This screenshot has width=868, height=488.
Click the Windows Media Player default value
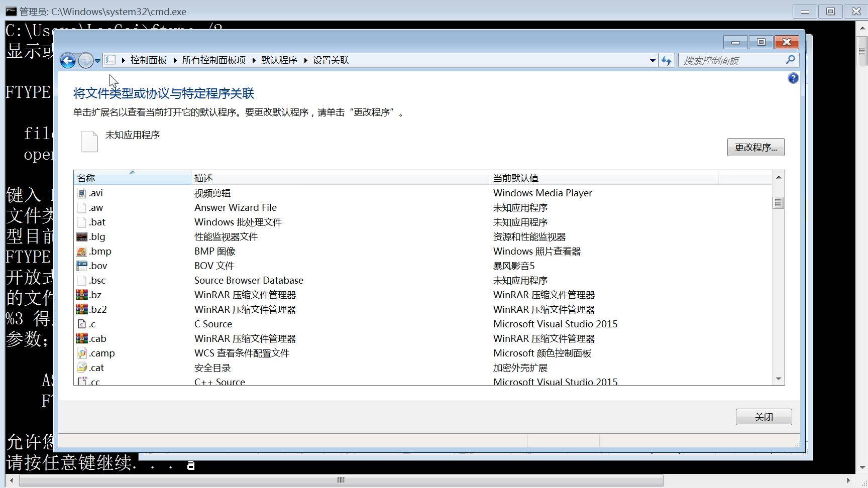pos(542,193)
